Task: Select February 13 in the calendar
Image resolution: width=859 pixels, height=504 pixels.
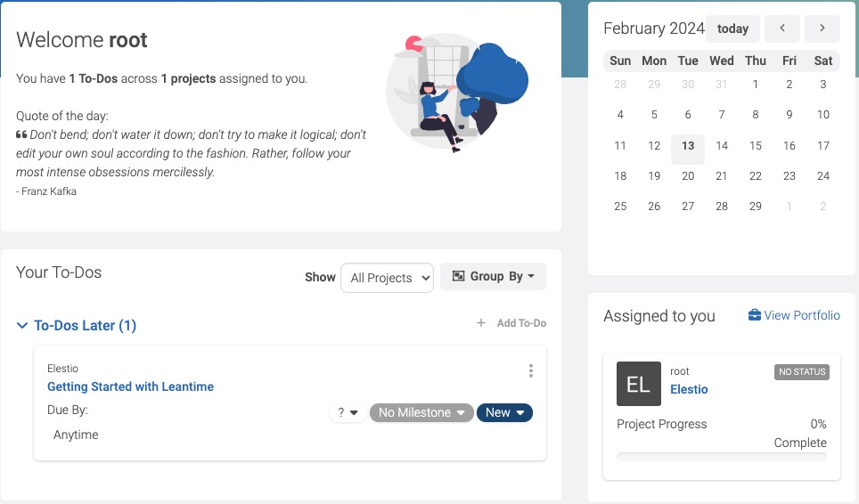Action: (x=688, y=146)
